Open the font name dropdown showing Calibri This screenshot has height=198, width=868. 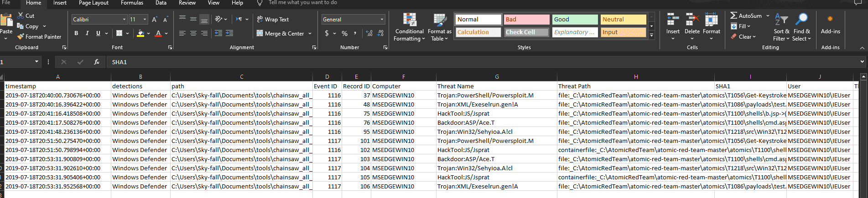point(124,20)
